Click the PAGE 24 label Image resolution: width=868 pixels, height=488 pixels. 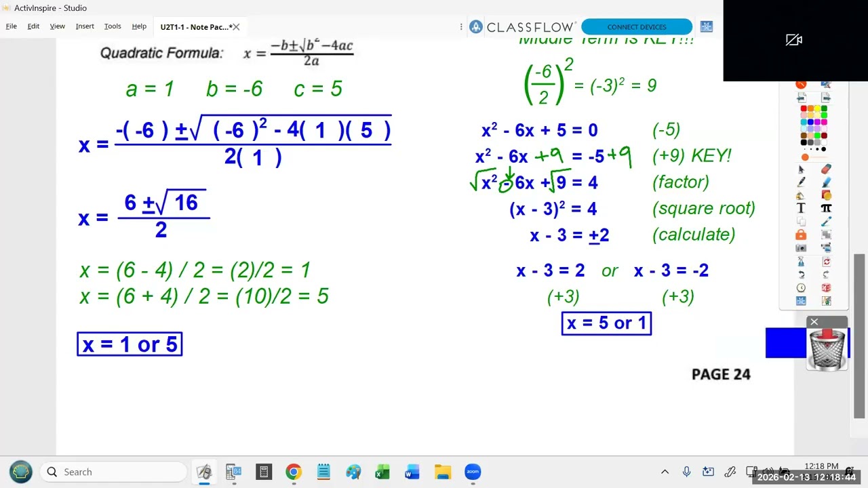click(721, 374)
